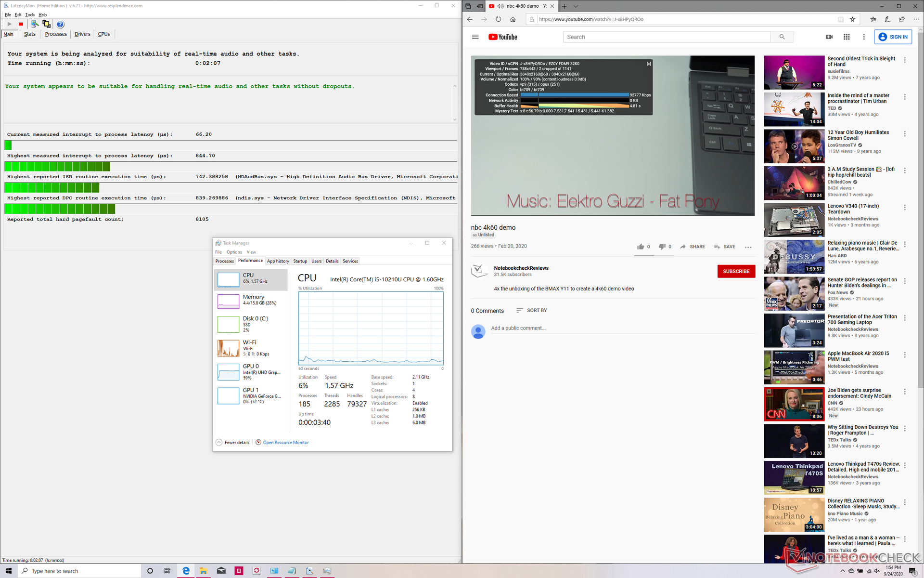Screen dimensions: 924x578
Task: Show hidden system tray icons chevron
Action: click(x=842, y=571)
